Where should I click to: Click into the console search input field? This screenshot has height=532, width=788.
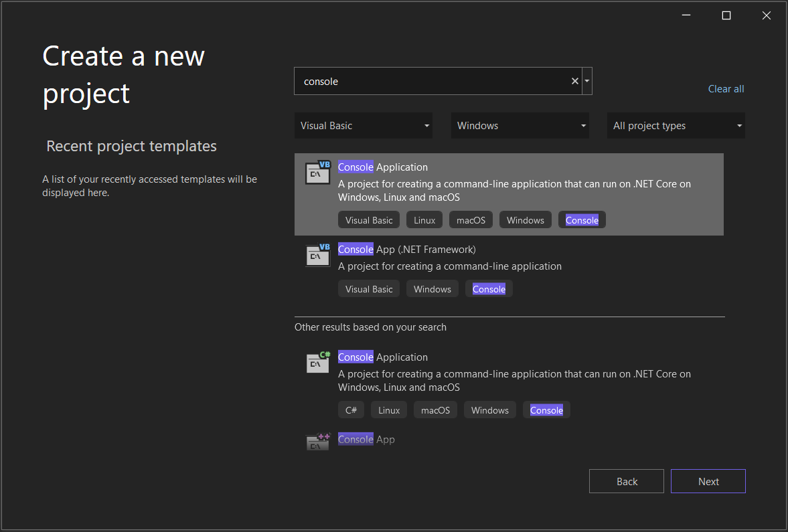tap(435, 80)
